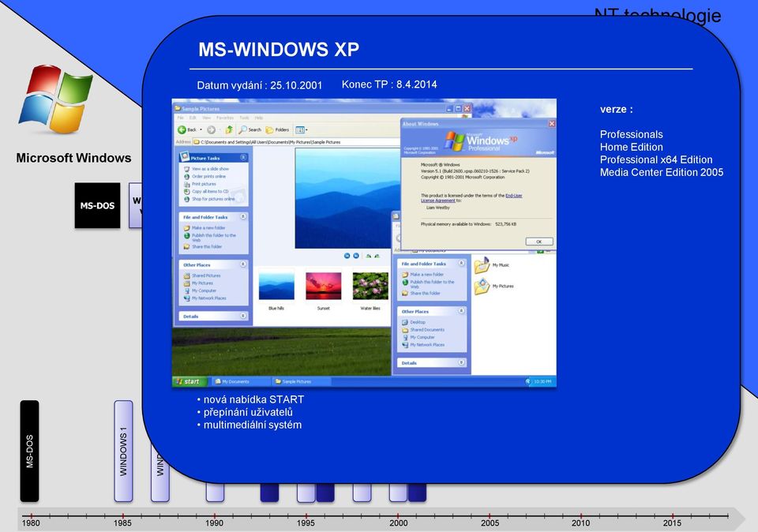Select the Blue hills thumbnail
The width and height of the screenshot is (758, 532).
point(276,286)
